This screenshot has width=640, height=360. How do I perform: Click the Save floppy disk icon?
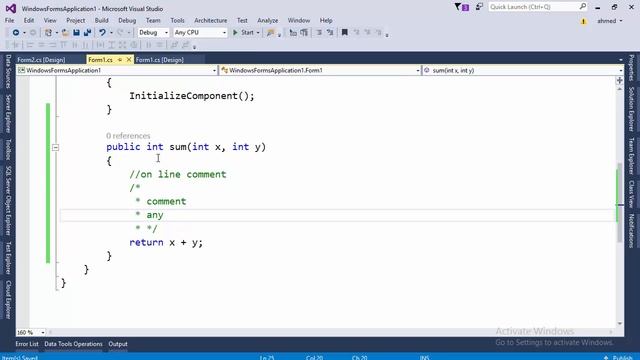click(76, 33)
